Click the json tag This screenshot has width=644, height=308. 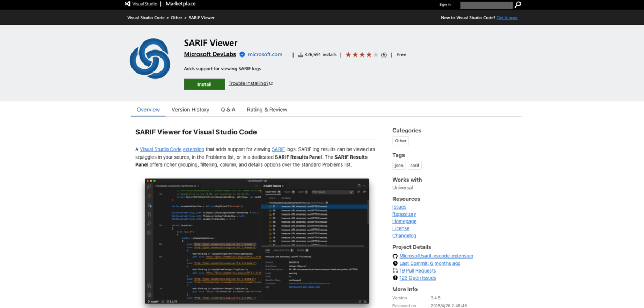point(399,166)
